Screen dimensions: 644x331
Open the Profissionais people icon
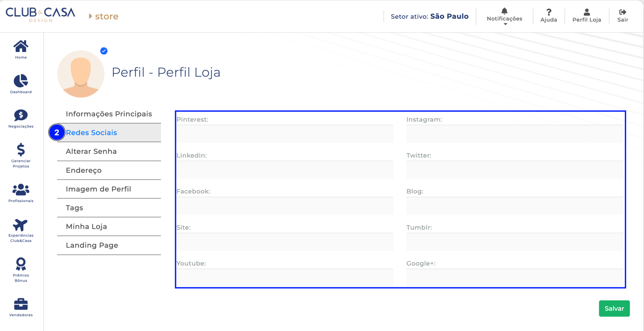pyautogui.click(x=21, y=190)
